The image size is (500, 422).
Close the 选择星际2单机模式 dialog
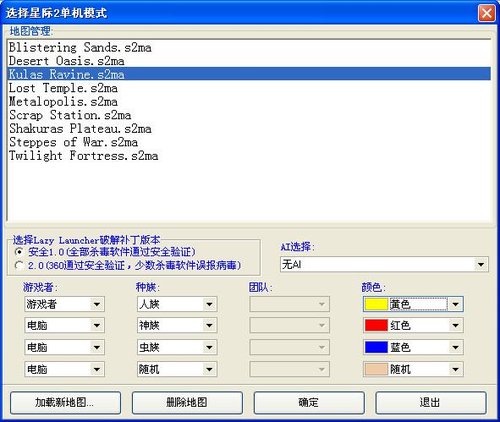(x=487, y=13)
